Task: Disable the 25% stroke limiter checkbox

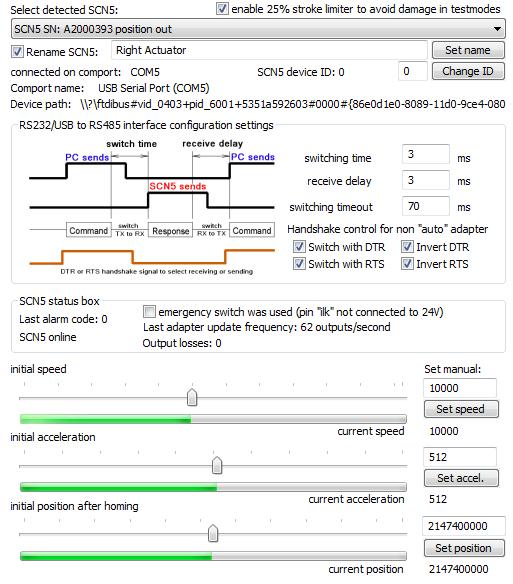Action: tap(222, 9)
